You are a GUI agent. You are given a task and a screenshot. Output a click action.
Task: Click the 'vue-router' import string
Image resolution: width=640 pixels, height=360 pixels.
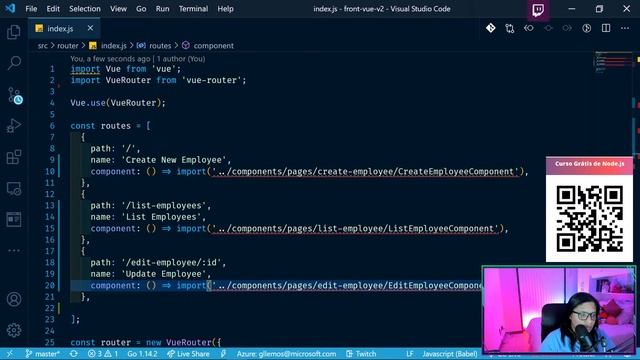(x=211, y=80)
